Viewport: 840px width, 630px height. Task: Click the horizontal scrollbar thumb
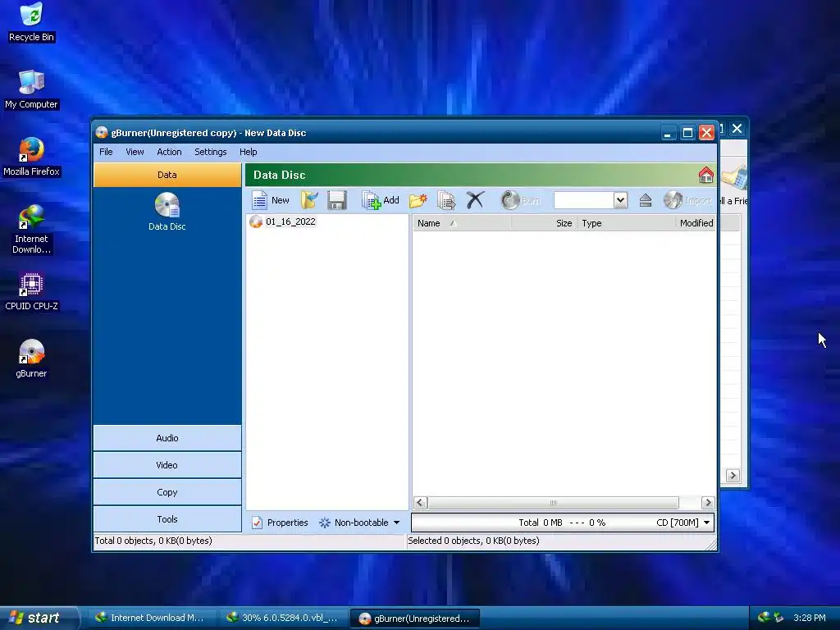point(553,503)
